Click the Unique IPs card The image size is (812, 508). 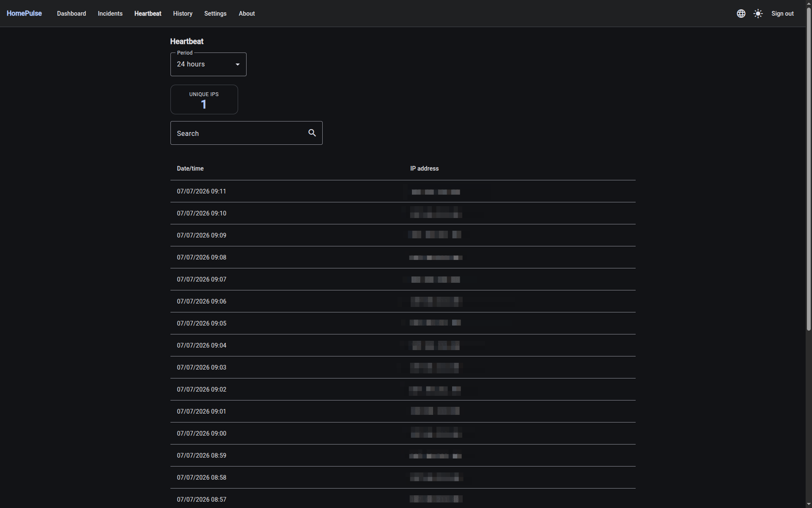[204, 99]
